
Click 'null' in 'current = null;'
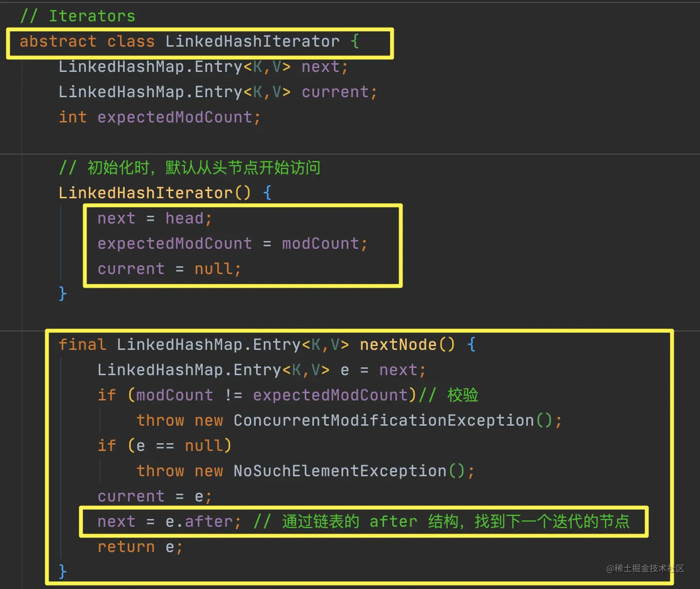213,269
